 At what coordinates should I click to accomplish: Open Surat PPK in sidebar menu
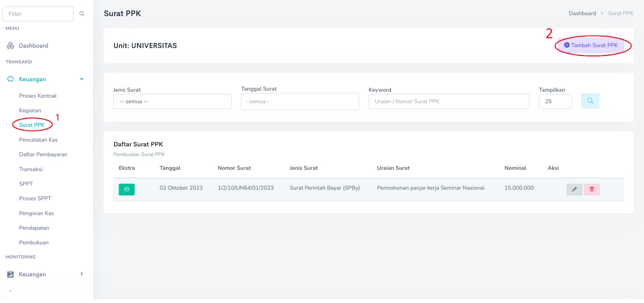click(x=32, y=125)
